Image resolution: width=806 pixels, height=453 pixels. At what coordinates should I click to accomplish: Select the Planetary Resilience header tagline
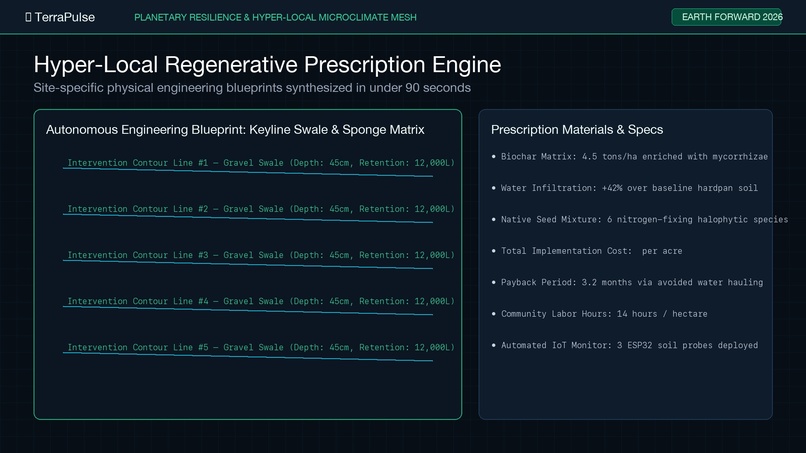point(275,17)
